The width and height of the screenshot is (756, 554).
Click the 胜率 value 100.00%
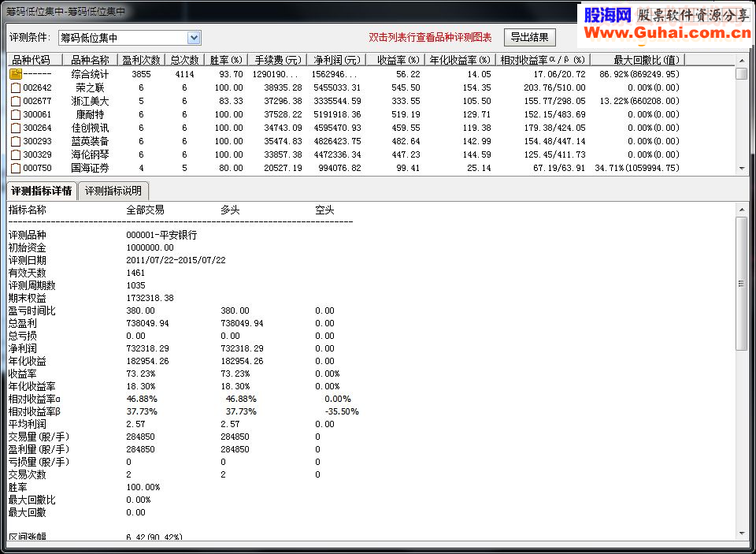143,487
